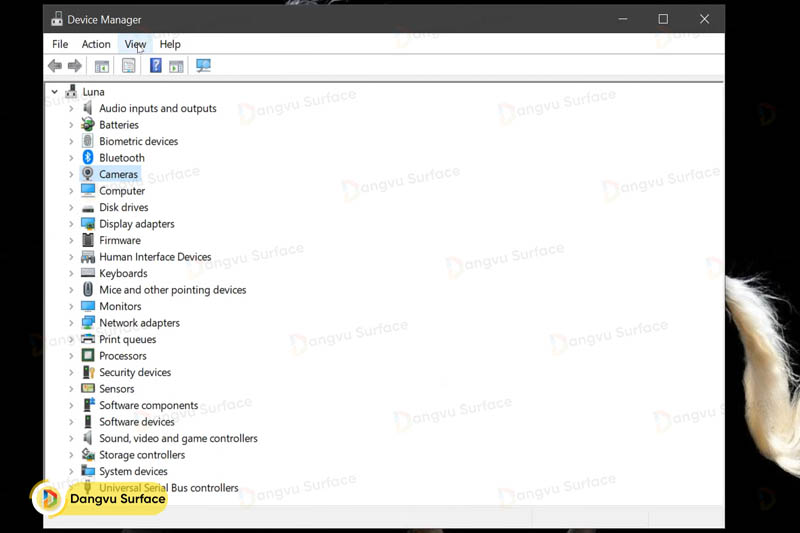This screenshot has width=800, height=533.
Task: Click the Monitors category icon
Action: (88, 306)
